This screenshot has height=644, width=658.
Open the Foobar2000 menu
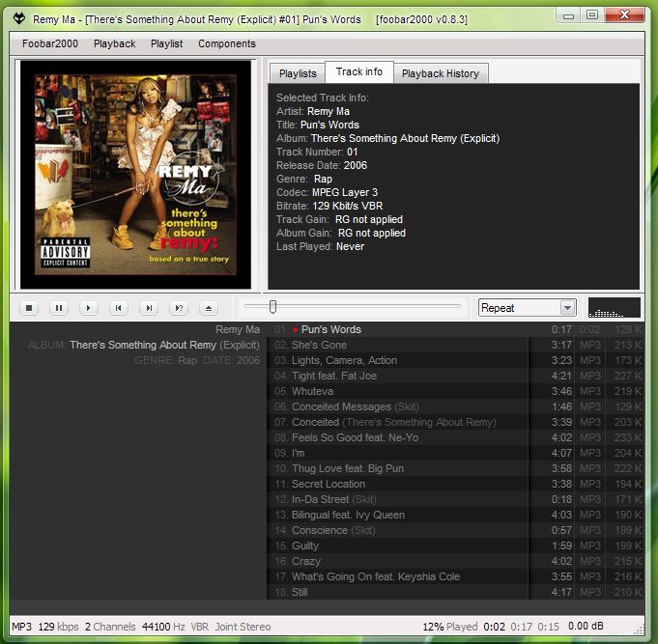[x=50, y=43]
